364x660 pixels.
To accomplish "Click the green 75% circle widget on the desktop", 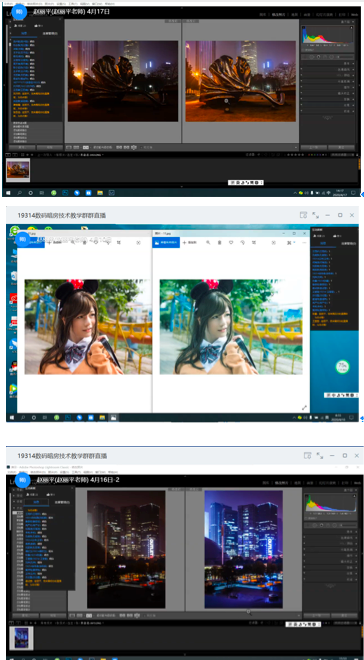I will pyautogui.click(x=342, y=366).
